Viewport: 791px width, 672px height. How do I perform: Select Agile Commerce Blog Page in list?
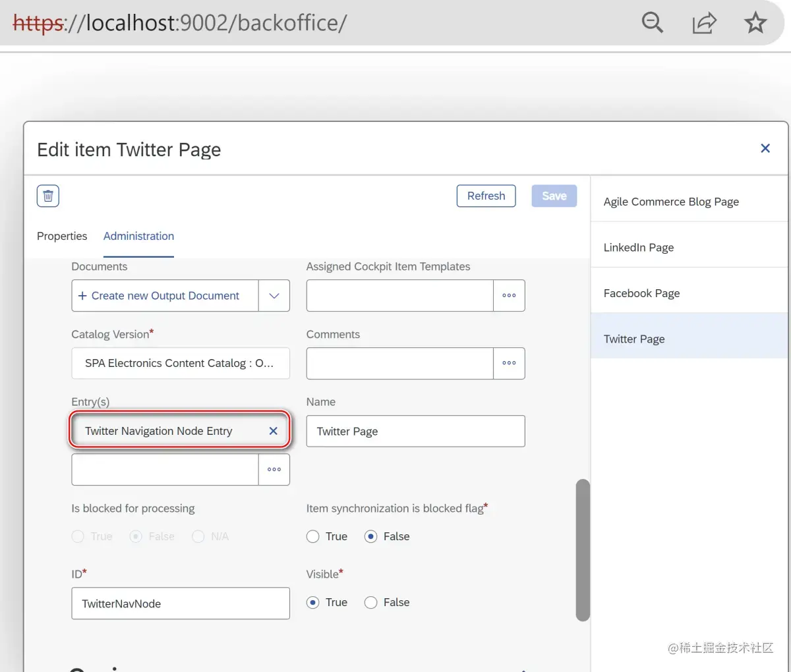pyautogui.click(x=689, y=202)
